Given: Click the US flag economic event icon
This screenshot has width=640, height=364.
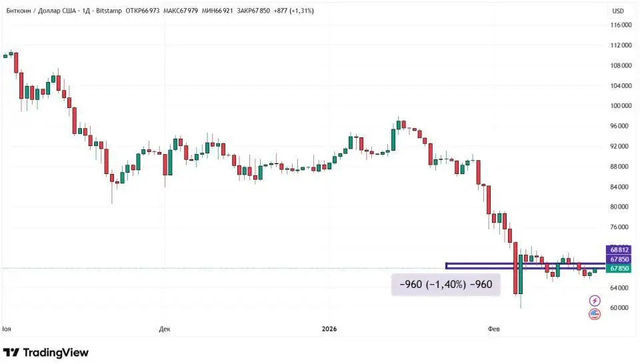Looking at the screenshot, I should click(x=595, y=314).
